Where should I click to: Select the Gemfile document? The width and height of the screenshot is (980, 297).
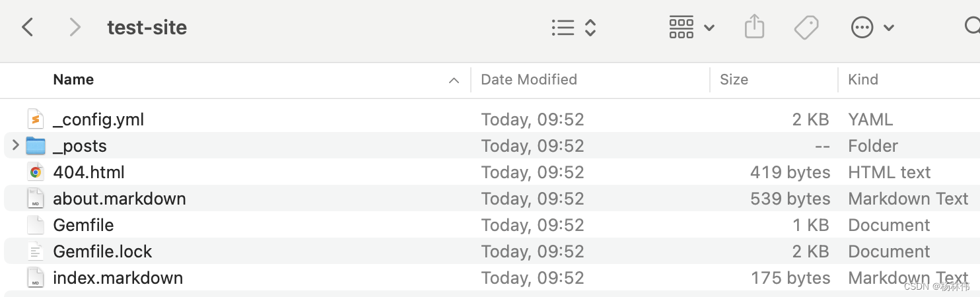click(x=83, y=225)
